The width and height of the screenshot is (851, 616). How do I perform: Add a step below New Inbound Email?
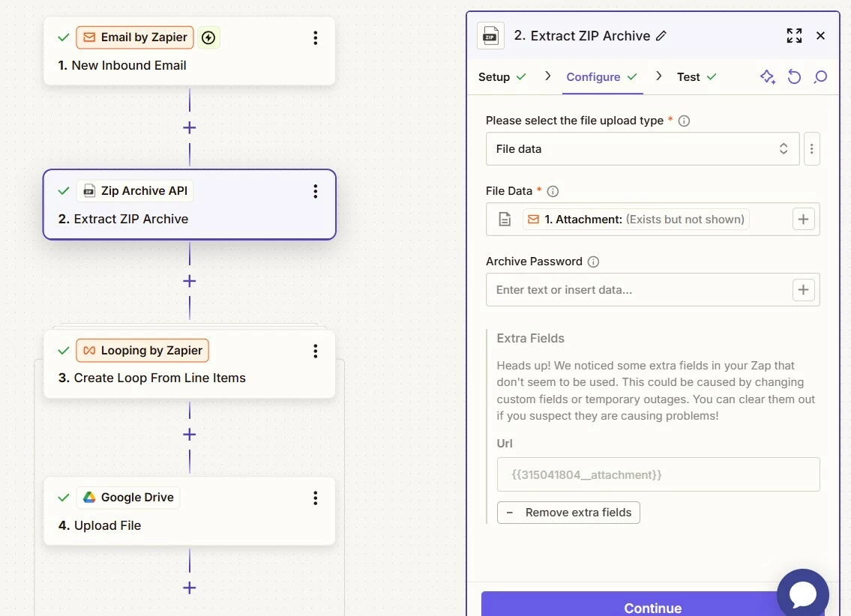(190, 128)
